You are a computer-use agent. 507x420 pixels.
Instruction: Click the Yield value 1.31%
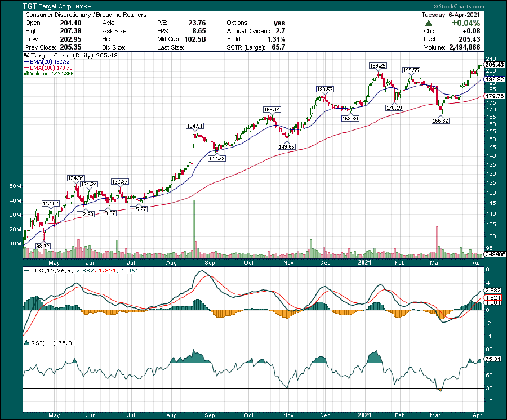276,39
